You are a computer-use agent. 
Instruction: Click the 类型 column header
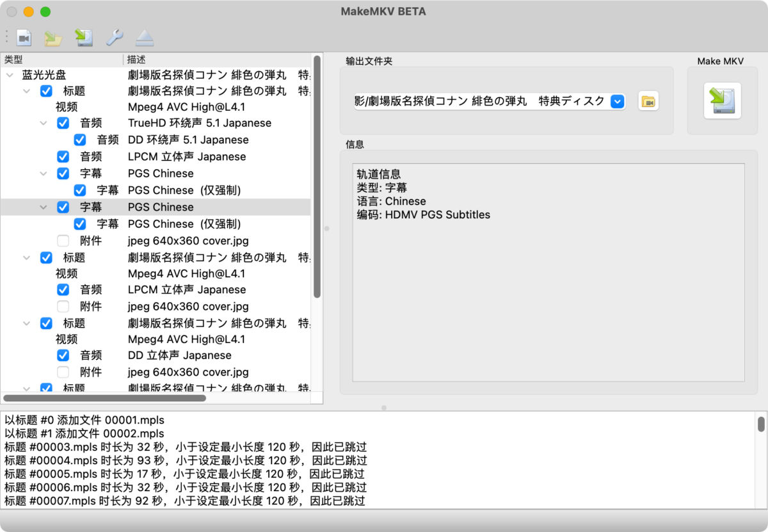[61, 60]
